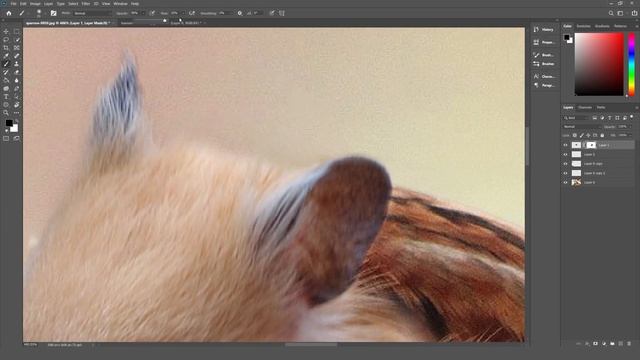640x360 pixels.
Task: Select the Blur tool
Action: [17, 80]
